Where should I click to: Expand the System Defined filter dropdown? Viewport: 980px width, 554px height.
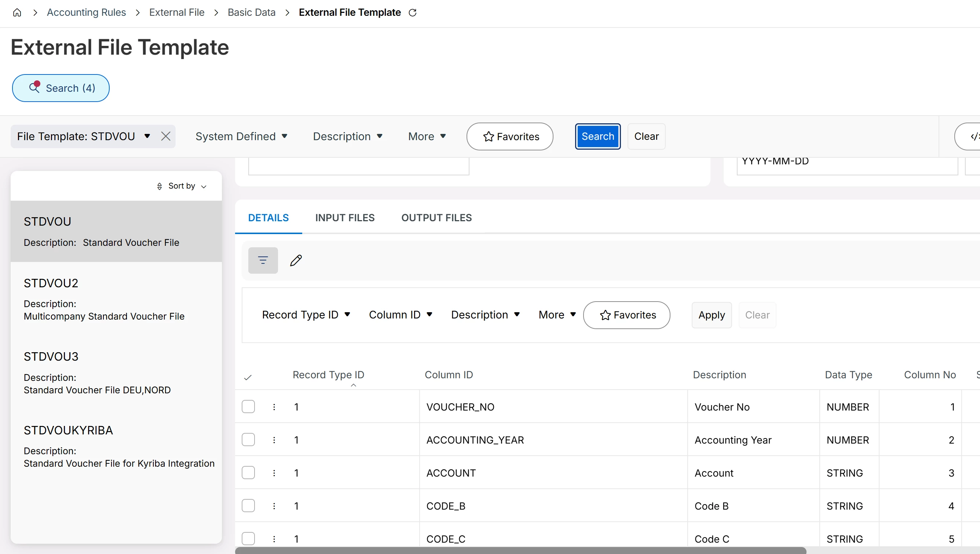click(x=242, y=136)
